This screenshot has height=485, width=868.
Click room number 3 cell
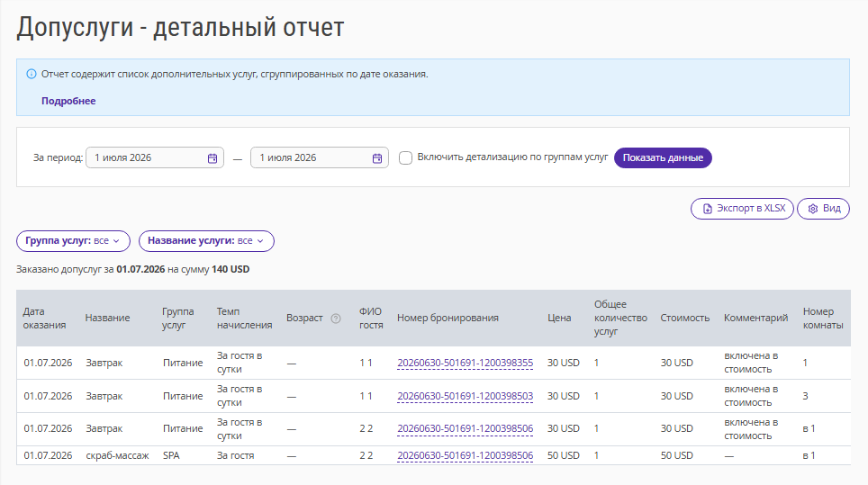806,396
